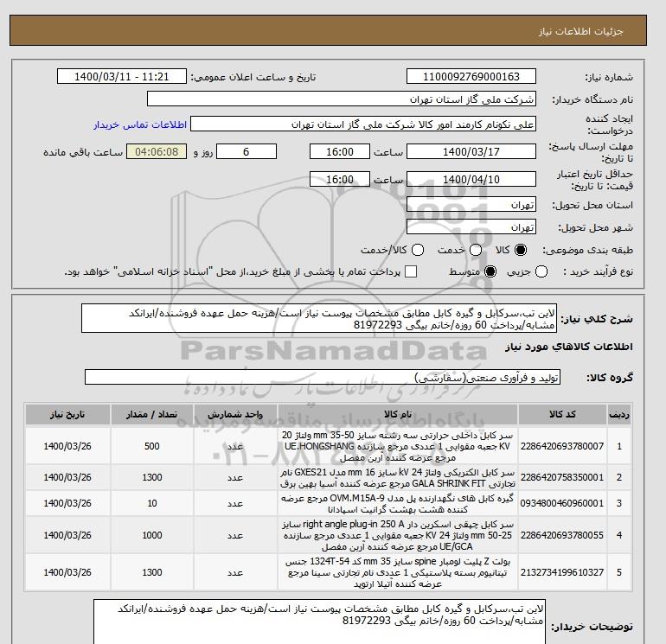Select the متوسط purchase type radio

coord(490,271)
